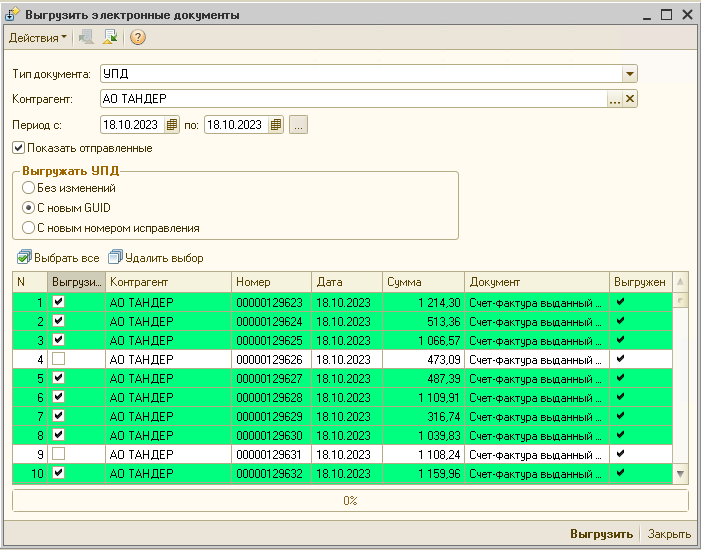Select С новым номером исправления option
701x550 pixels.
click(x=28, y=228)
